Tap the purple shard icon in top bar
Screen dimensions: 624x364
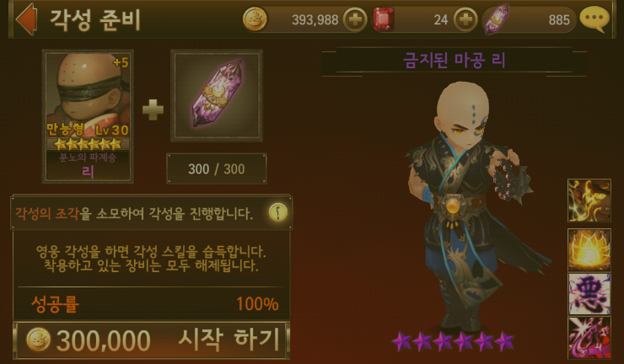coord(497,19)
